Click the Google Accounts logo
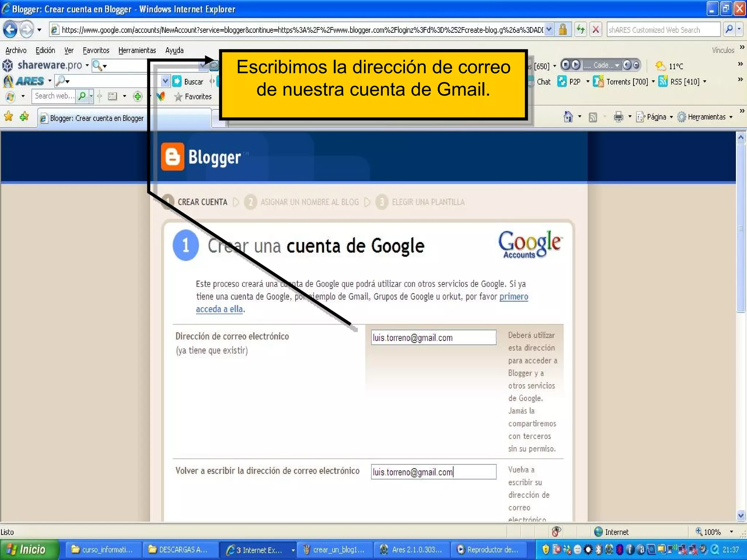This screenshot has height=560, width=747. (x=530, y=244)
